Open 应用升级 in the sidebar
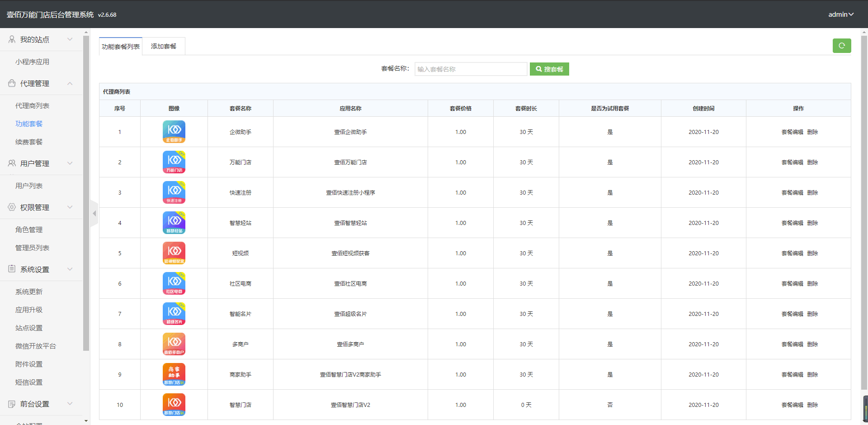Viewport: 868px width, 425px height. coord(29,310)
